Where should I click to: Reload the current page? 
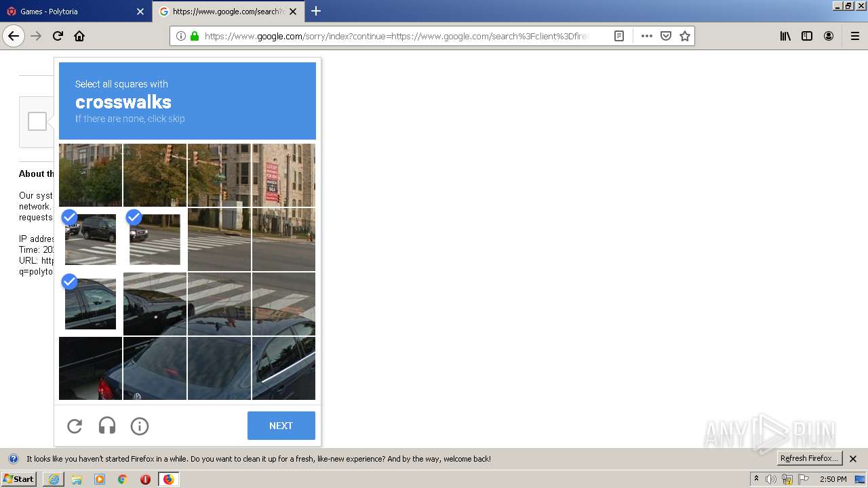point(58,36)
